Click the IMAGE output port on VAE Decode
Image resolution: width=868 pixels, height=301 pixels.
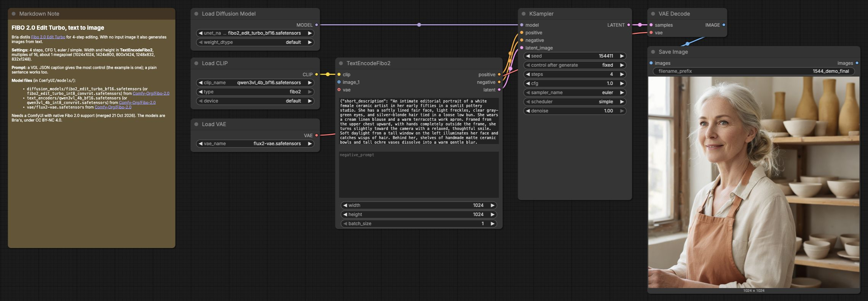coord(724,25)
